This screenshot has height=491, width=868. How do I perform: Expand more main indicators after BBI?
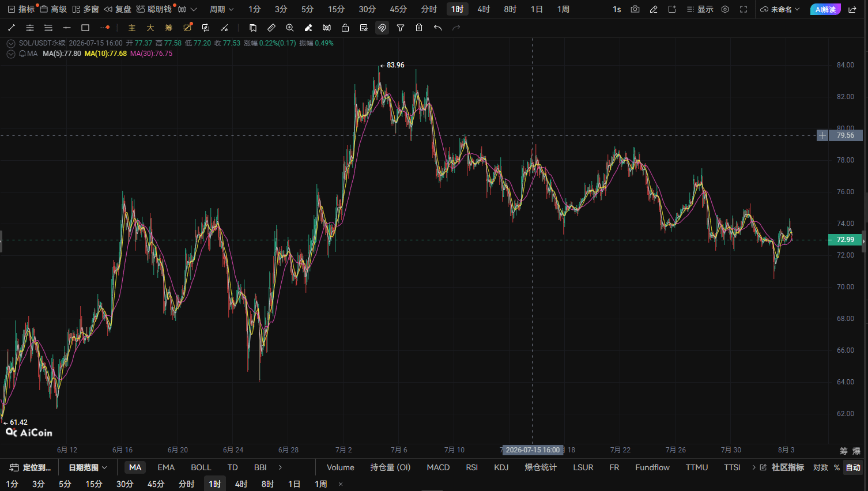point(280,467)
